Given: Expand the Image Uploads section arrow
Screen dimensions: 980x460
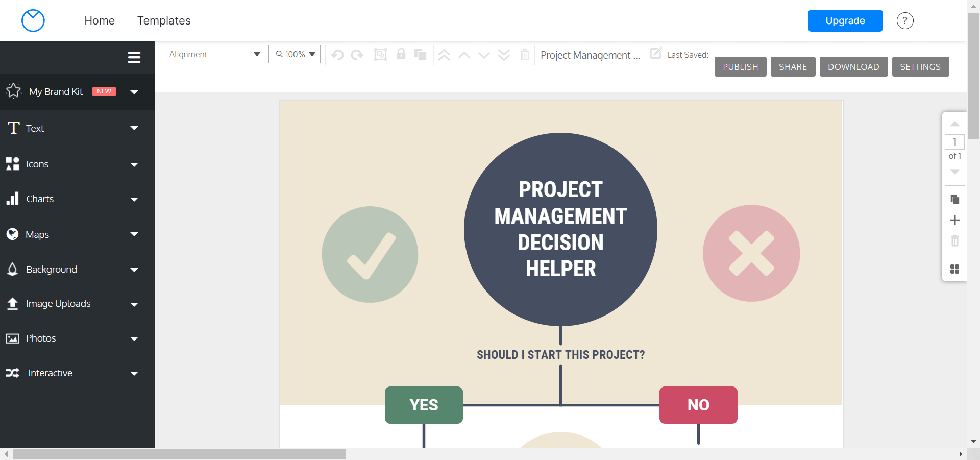Looking at the screenshot, I should pyautogui.click(x=134, y=305).
